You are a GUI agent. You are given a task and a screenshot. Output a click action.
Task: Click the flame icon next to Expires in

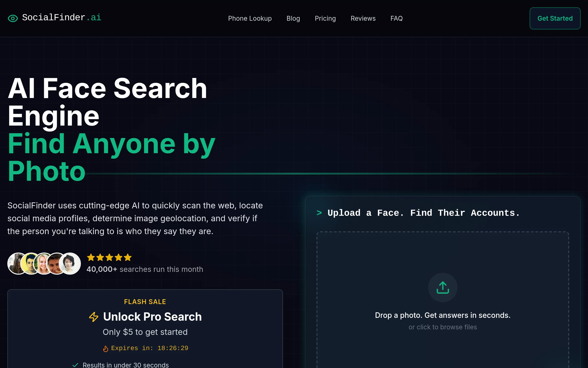click(x=105, y=348)
